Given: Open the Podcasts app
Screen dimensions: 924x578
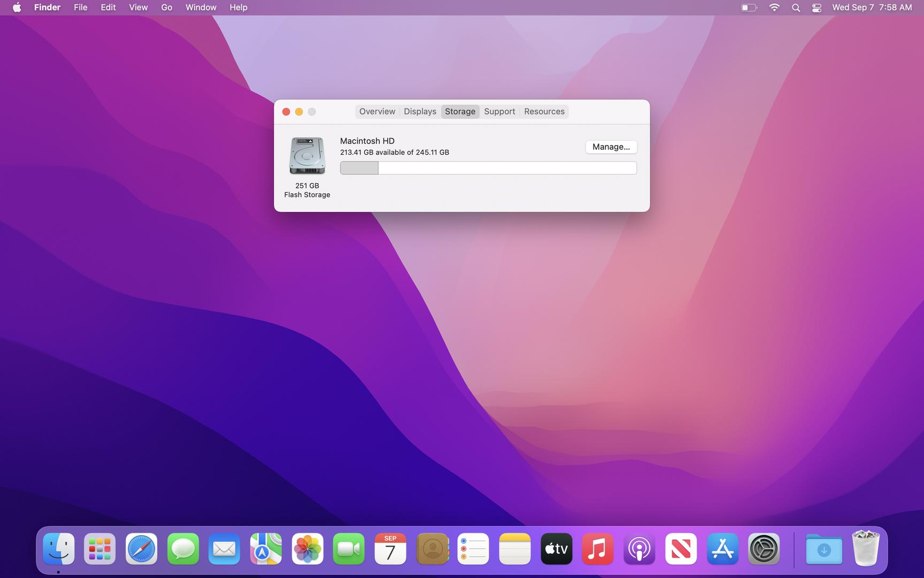Looking at the screenshot, I should [x=639, y=549].
